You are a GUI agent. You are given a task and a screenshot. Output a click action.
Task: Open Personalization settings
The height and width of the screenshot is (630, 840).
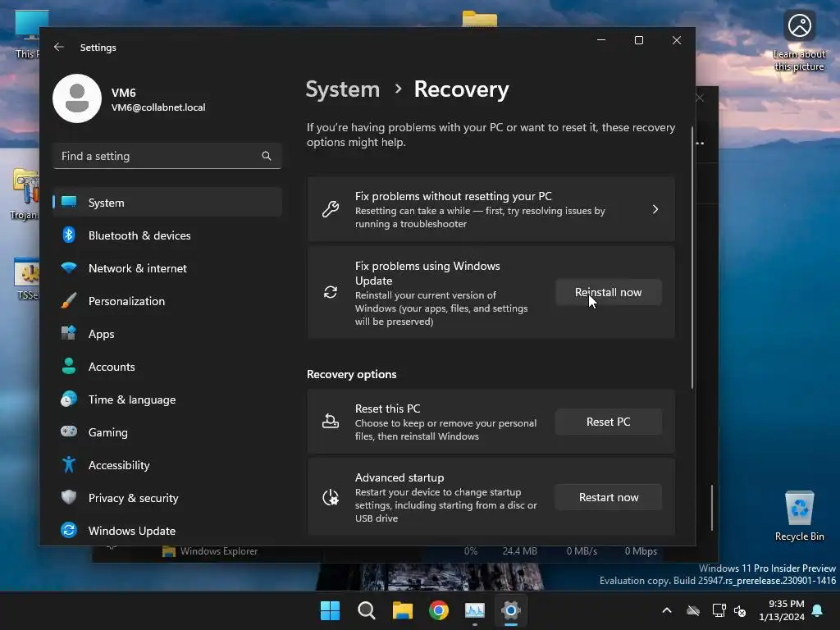pos(167,301)
